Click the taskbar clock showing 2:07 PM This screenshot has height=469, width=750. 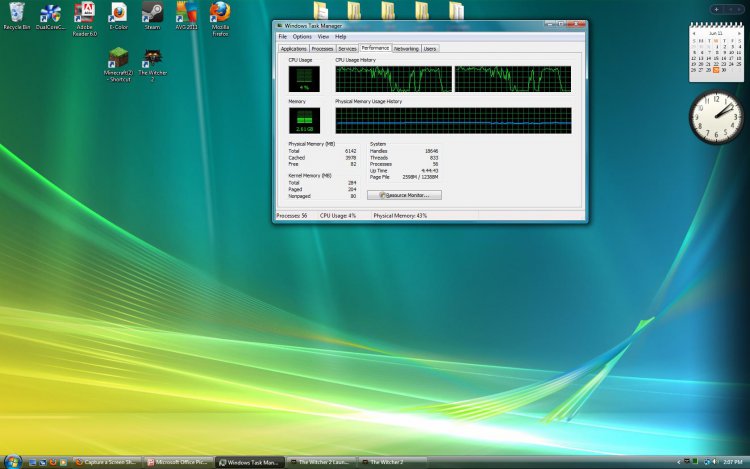click(x=733, y=462)
